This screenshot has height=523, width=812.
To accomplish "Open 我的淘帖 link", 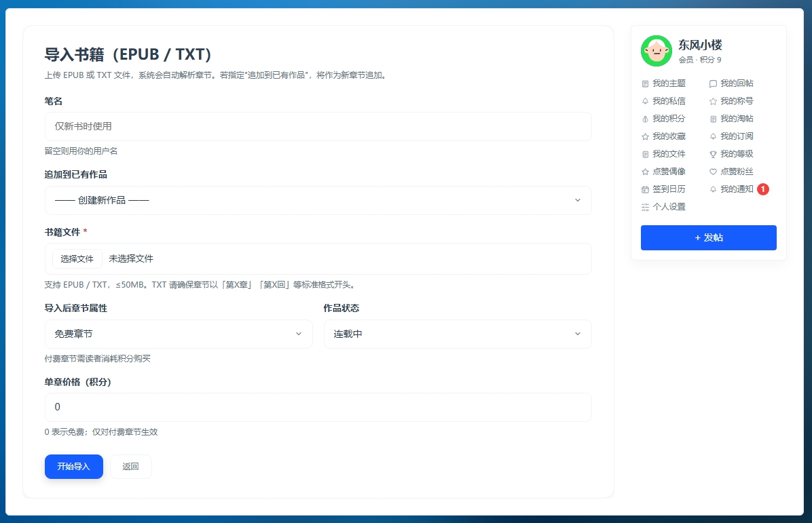I will tap(737, 119).
